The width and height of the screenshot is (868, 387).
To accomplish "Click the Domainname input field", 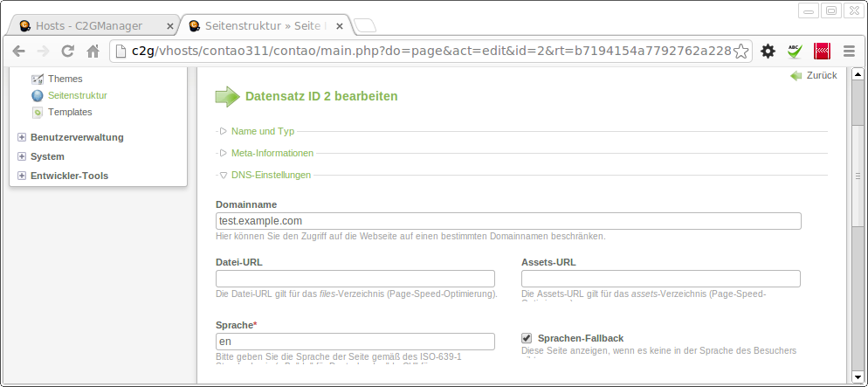I will point(508,221).
